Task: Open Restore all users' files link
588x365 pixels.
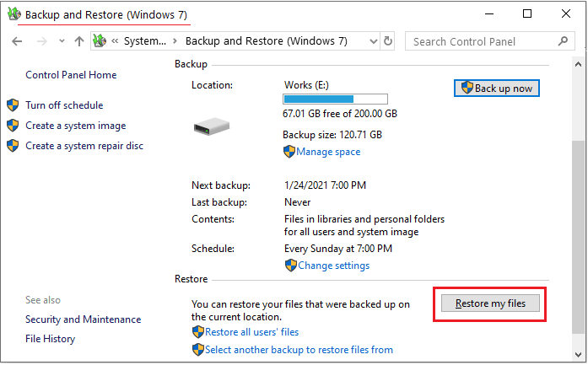Action: tap(251, 332)
